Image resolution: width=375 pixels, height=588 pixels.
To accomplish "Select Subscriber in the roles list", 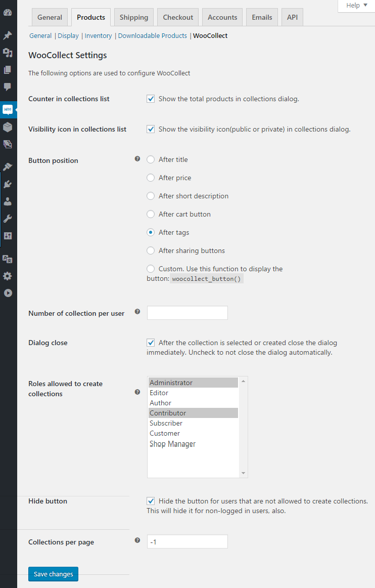I will coord(193,423).
